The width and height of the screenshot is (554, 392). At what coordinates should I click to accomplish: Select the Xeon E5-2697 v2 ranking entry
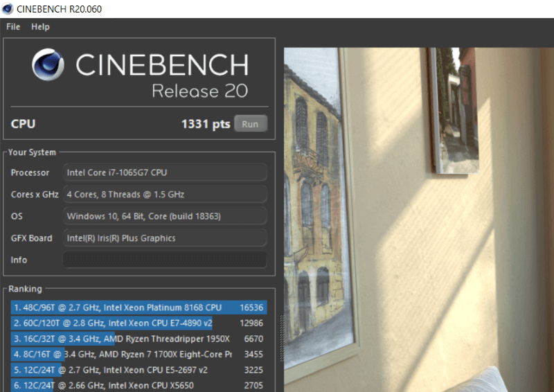pos(138,370)
